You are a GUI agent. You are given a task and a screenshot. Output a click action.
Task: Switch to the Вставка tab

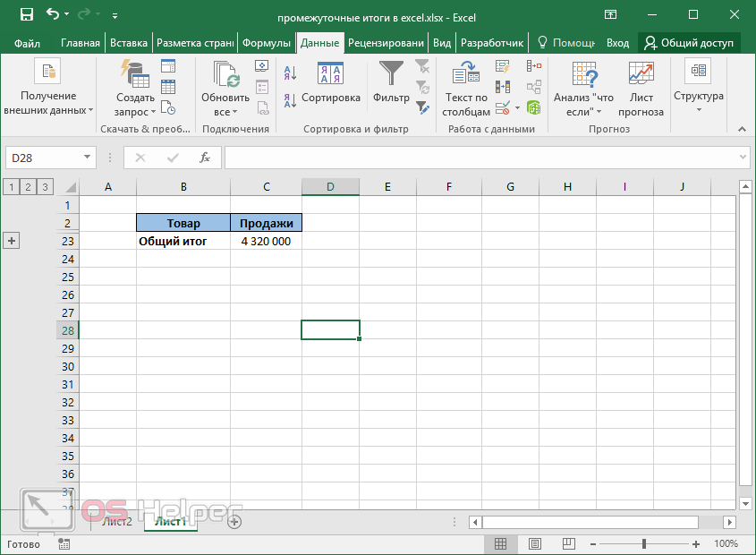(129, 43)
